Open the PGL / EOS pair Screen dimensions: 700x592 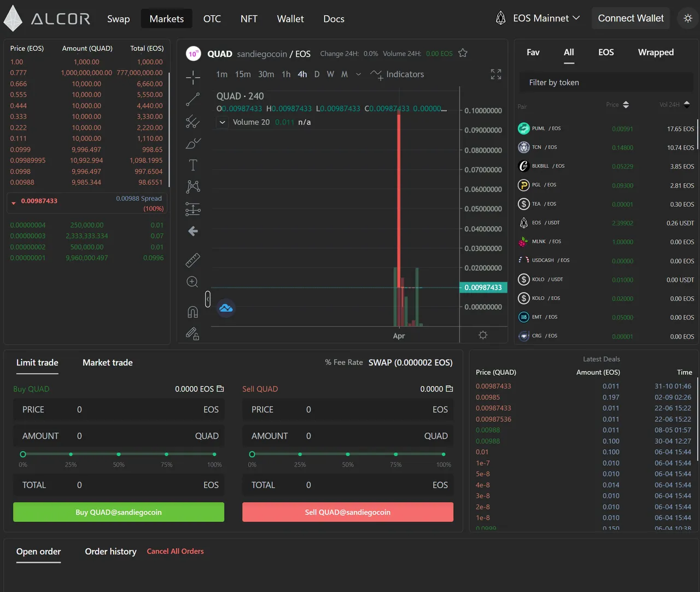(606, 185)
